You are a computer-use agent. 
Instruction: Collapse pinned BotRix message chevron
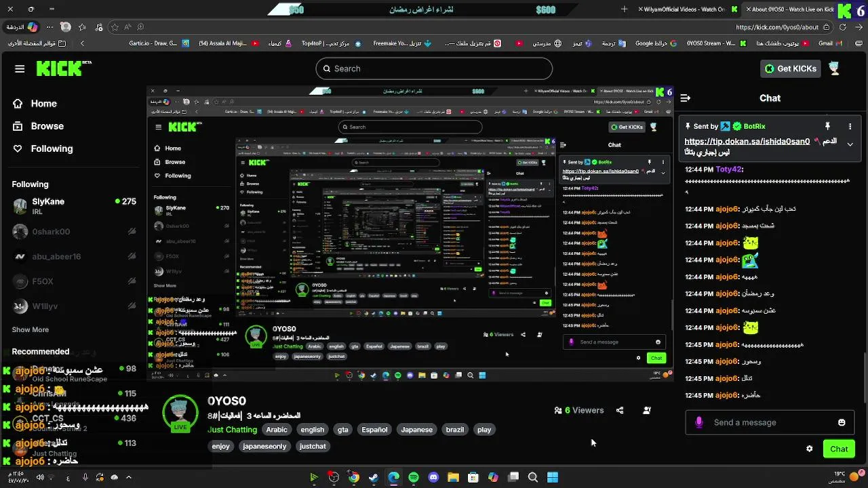coord(850,144)
